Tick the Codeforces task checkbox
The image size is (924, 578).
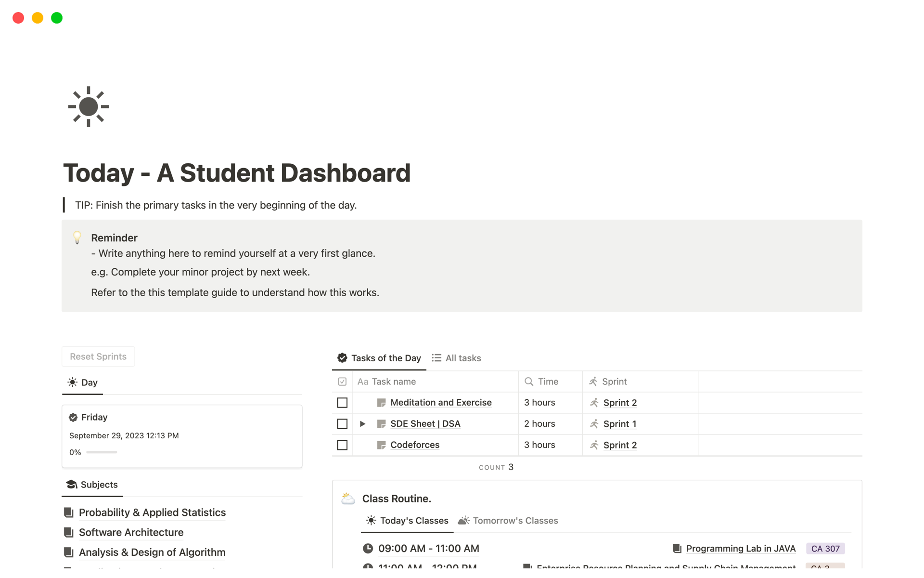coord(342,445)
